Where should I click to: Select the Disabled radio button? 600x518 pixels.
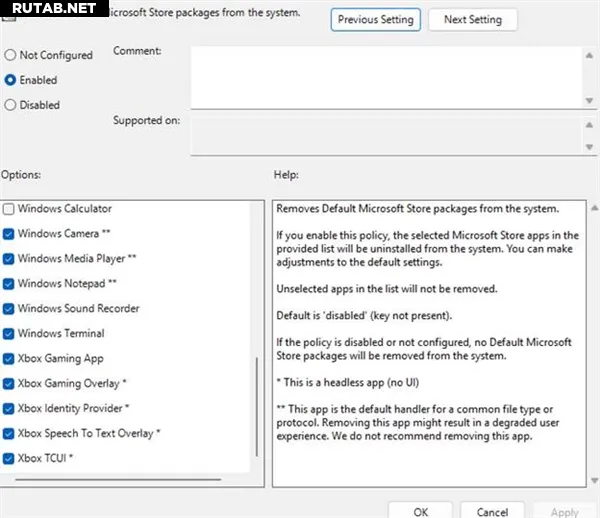10,105
